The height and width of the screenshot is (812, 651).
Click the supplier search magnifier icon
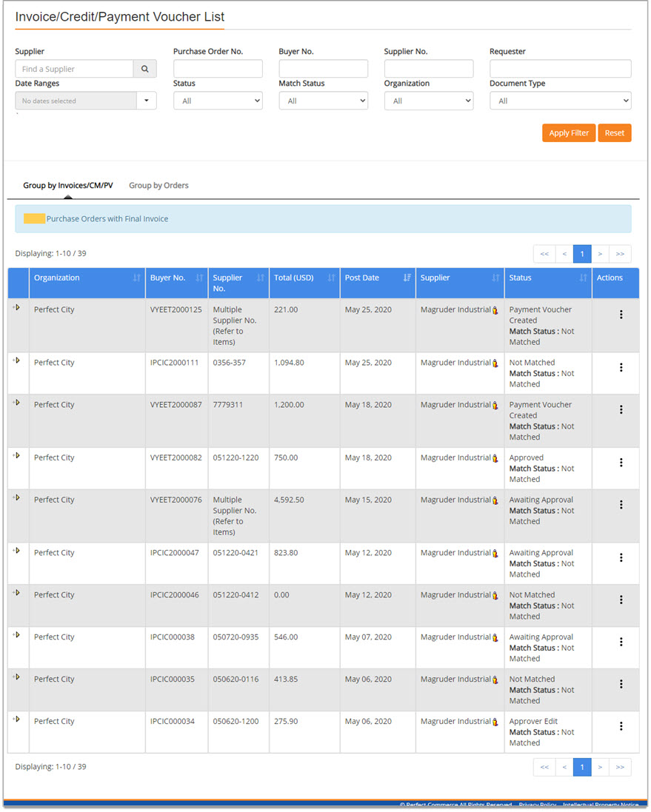tap(145, 68)
